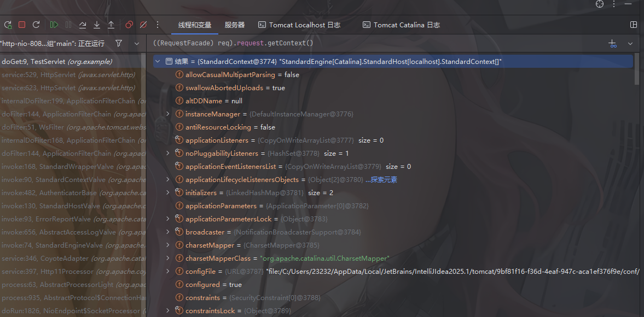Toggle the thread filter funnel icon
The height and width of the screenshot is (317, 644).
119,43
